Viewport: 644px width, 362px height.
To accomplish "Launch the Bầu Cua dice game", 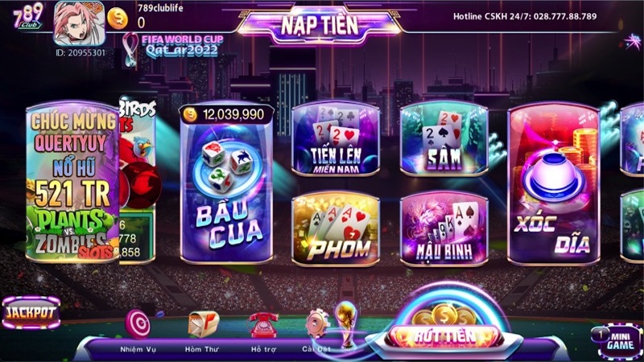I will [x=226, y=184].
